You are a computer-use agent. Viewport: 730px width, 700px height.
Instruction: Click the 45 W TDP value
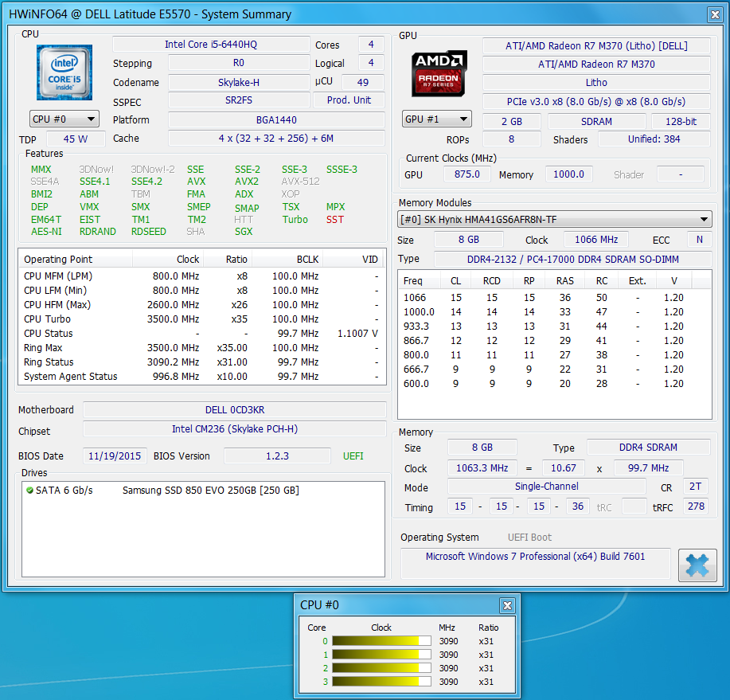76,139
